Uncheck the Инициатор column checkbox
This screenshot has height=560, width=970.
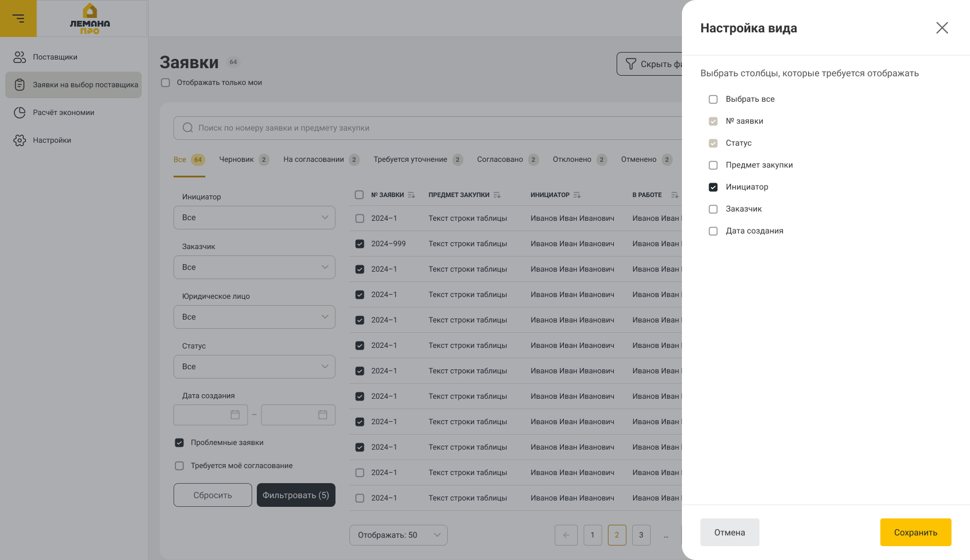pyautogui.click(x=713, y=187)
